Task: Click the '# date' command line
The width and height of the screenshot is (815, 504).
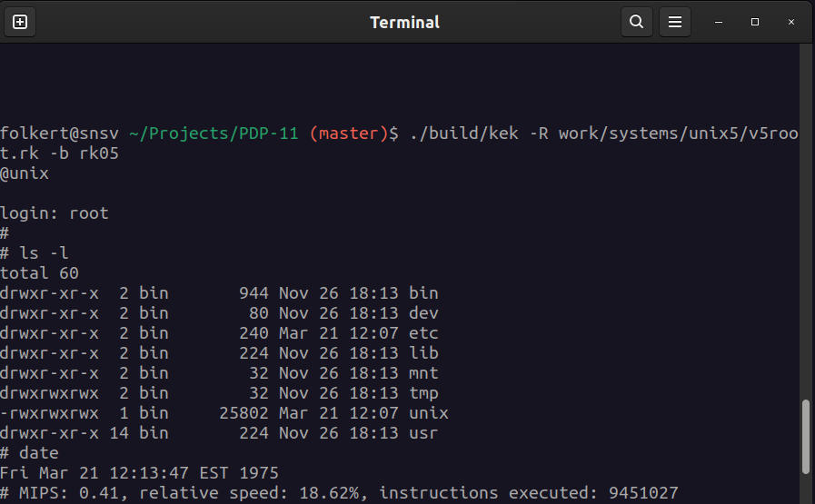Action: 29,453
